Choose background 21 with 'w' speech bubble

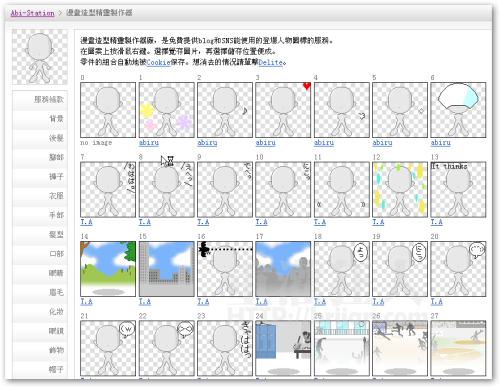click(x=108, y=348)
